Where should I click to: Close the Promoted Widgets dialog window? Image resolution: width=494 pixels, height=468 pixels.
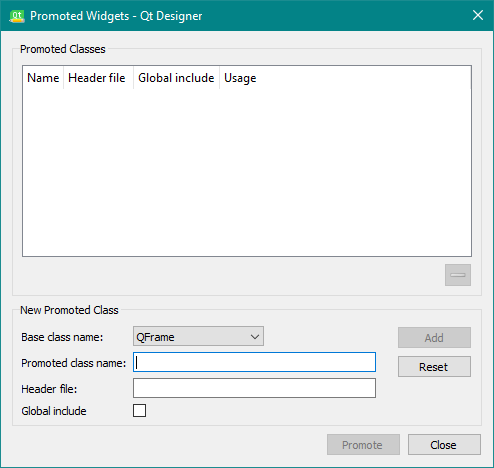click(478, 15)
